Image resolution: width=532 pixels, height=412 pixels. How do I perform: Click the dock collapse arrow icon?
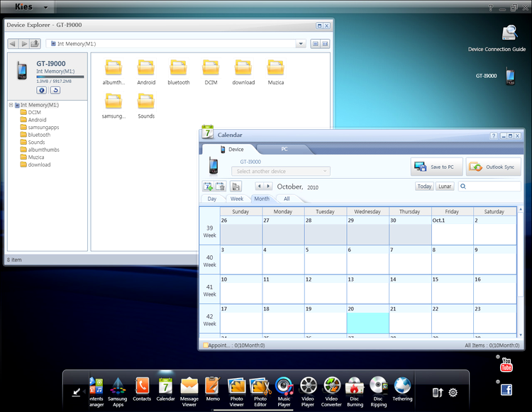coord(77,392)
